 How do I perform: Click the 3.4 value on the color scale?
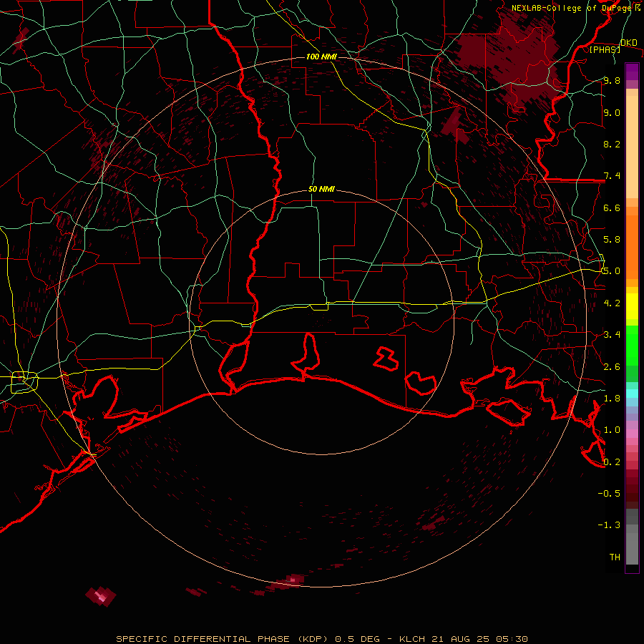(x=612, y=335)
